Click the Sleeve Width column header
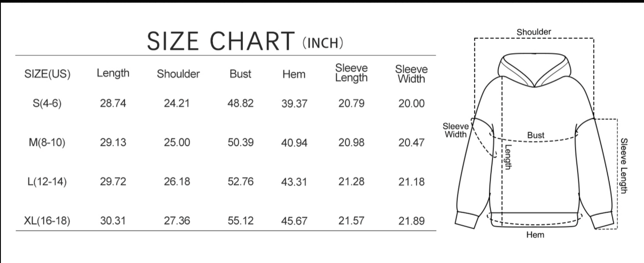This screenshot has width=644, height=263. click(x=411, y=74)
